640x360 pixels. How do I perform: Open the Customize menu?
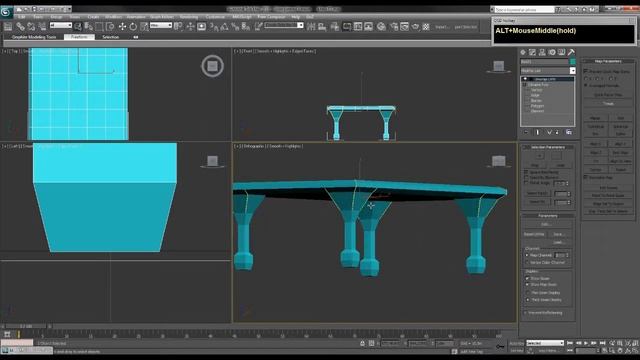(x=215, y=17)
